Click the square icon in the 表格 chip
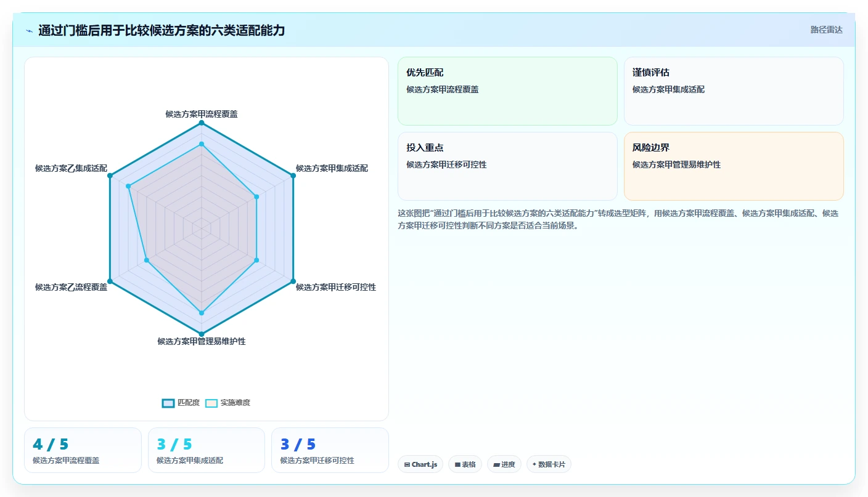This screenshot has height=497, width=868. point(457,464)
